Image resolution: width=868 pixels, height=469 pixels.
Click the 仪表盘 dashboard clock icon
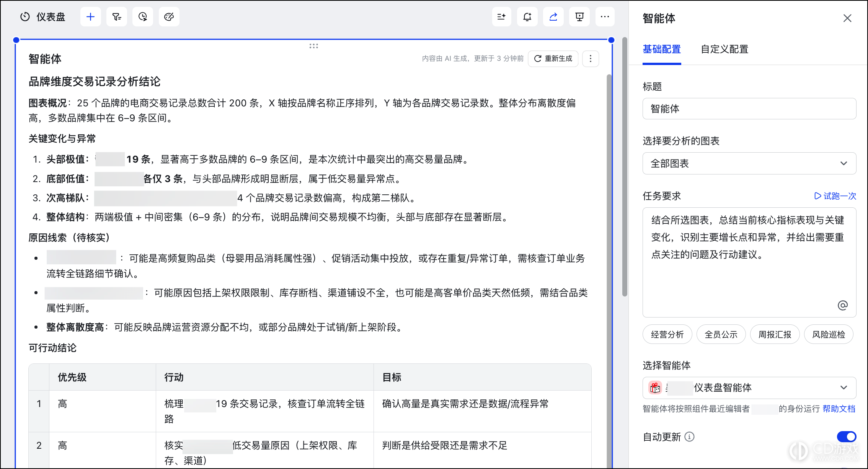tap(25, 17)
